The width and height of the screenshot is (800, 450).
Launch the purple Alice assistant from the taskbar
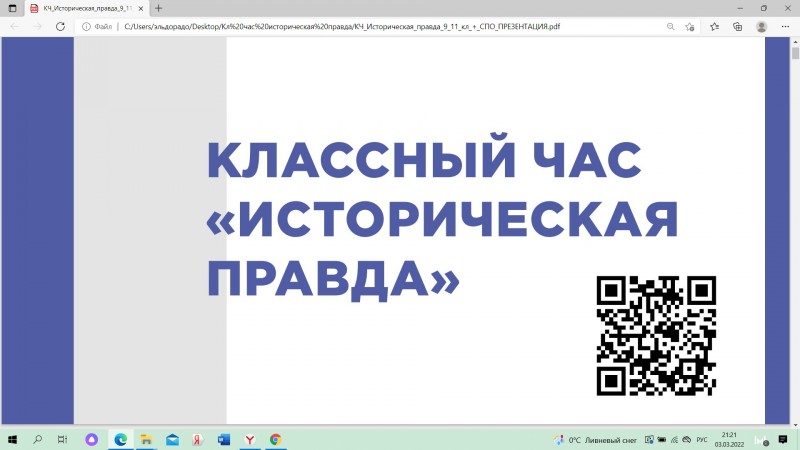92,439
